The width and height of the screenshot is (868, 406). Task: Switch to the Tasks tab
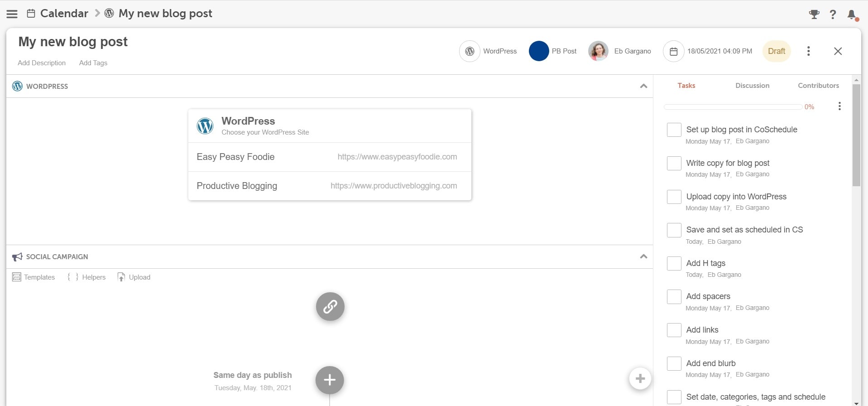tap(686, 86)
